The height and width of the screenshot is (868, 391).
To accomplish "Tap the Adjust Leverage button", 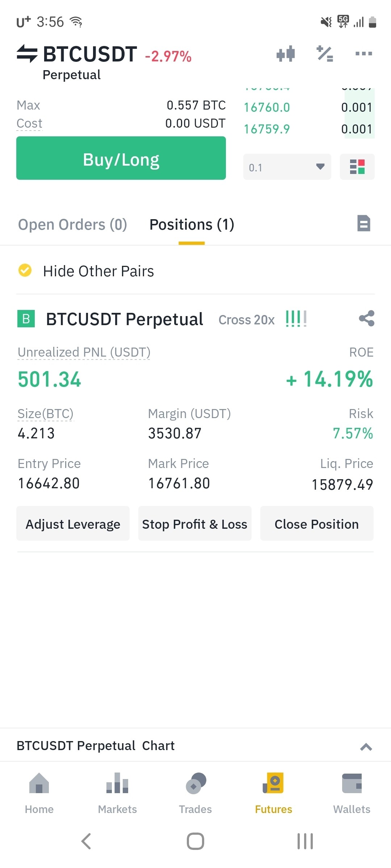I will pyautogui.click(x=73, y=524).
